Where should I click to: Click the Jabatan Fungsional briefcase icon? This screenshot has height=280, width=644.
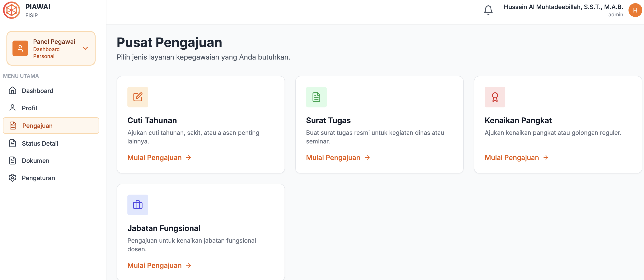click(138, 205)
